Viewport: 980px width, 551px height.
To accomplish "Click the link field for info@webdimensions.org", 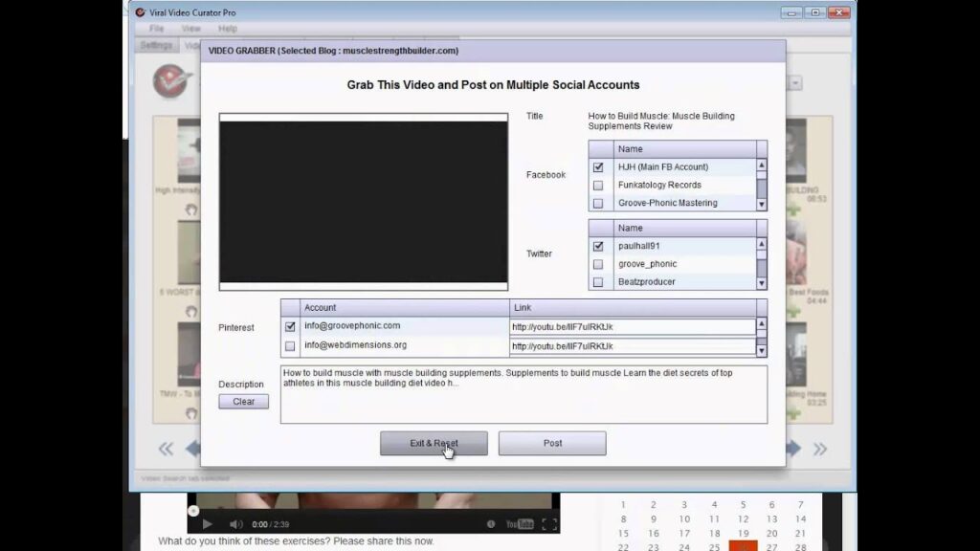I will 632,346.
